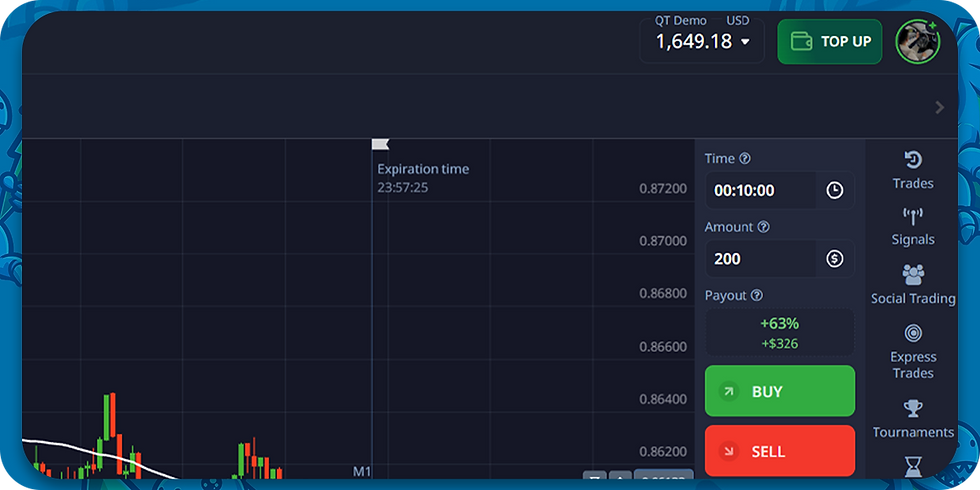The width and height of the screenshot is (980, 490).
Task: Click the 0.86600 price level label
Action: tap(662, 346)
